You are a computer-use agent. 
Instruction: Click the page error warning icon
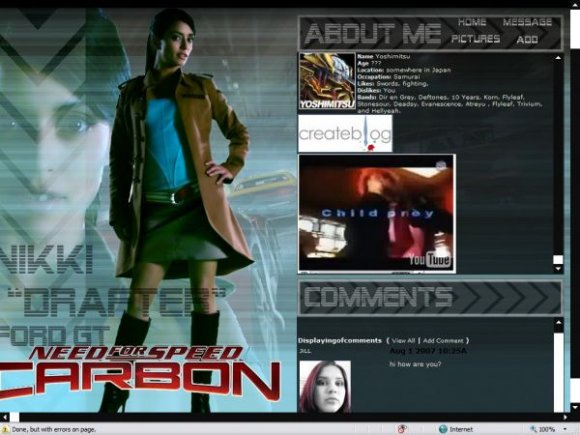click(5, 429)
